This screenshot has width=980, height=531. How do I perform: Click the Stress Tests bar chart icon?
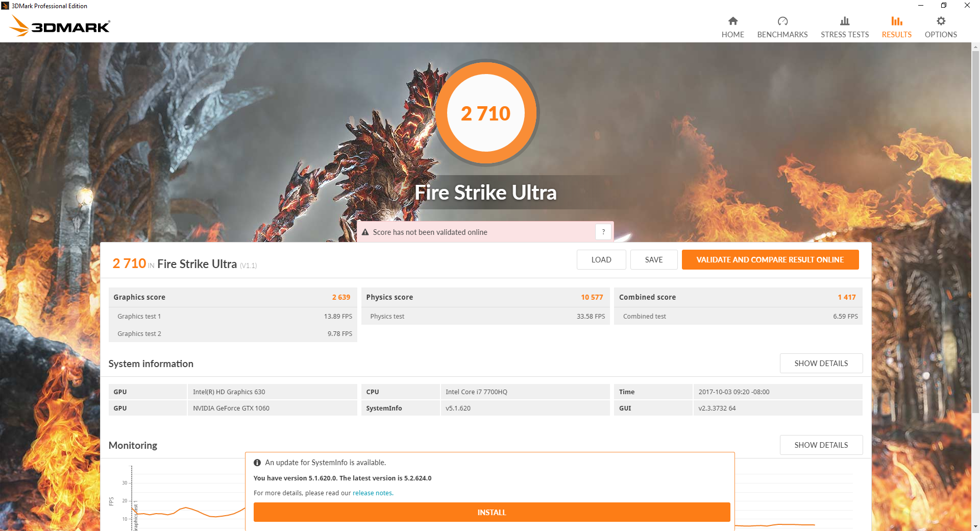click(x=845, y=21)
